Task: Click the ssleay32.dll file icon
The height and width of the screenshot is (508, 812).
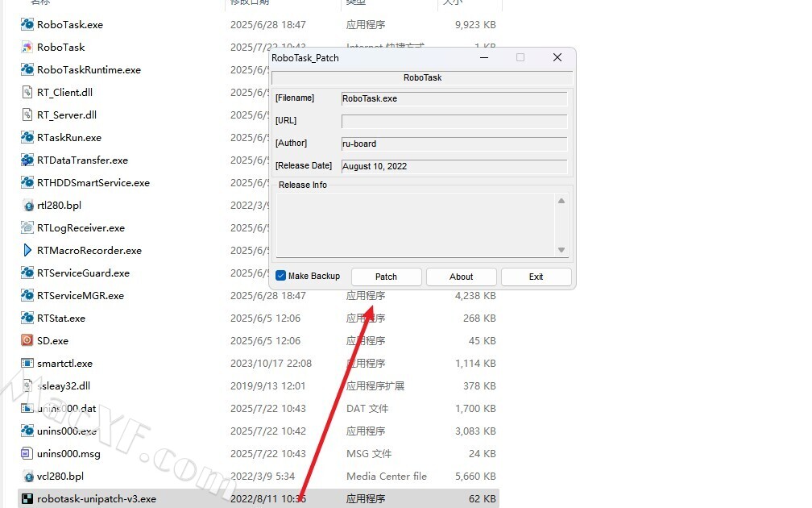Action: [x=27, y=385]
